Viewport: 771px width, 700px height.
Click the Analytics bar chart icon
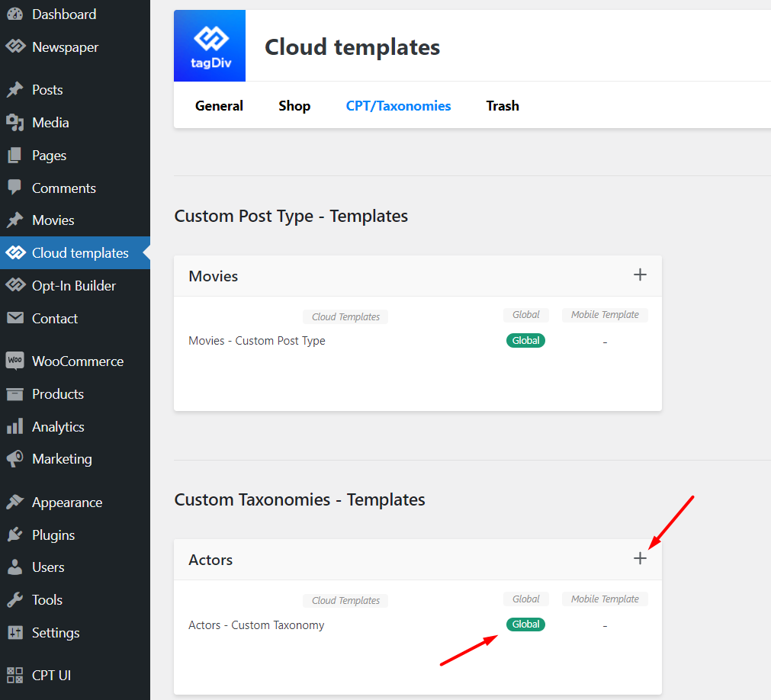click(x=14, y=426)
